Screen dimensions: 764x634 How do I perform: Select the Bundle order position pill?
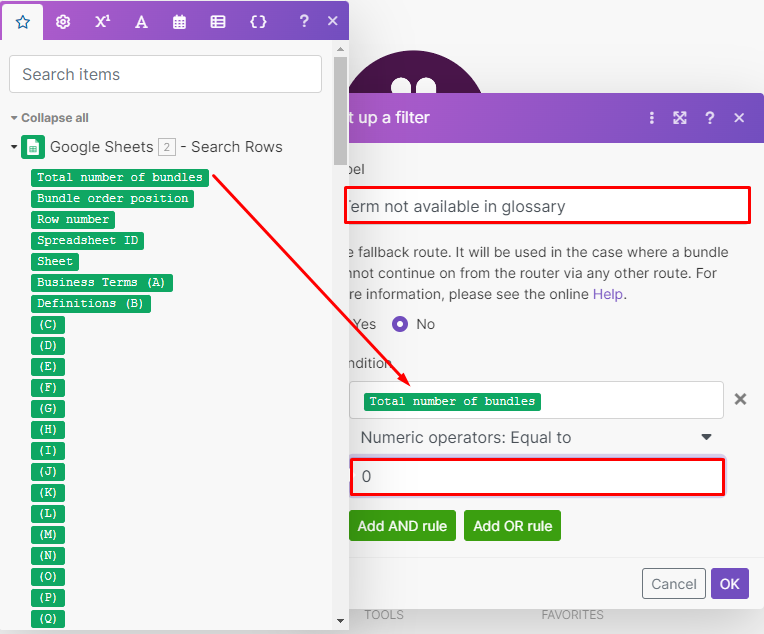pos(113,198)
